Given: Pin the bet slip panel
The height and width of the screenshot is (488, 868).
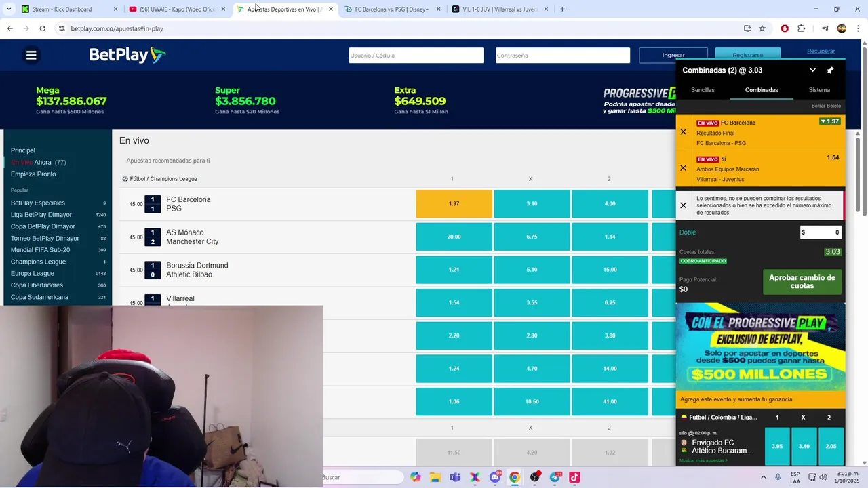Looking at the screenshot, I should tap(830, 70).
